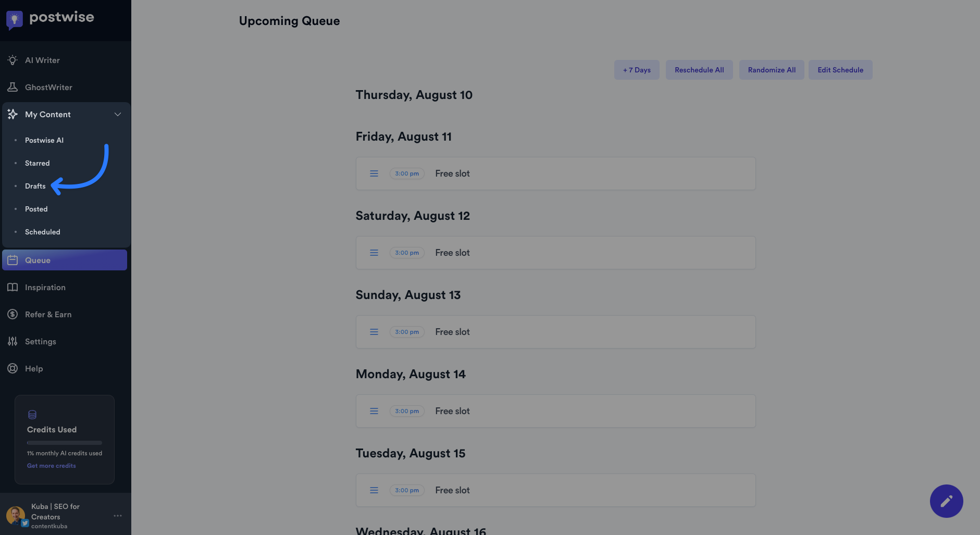Open the account three-dots menu
980x535 pixels.
pos(118,516)
